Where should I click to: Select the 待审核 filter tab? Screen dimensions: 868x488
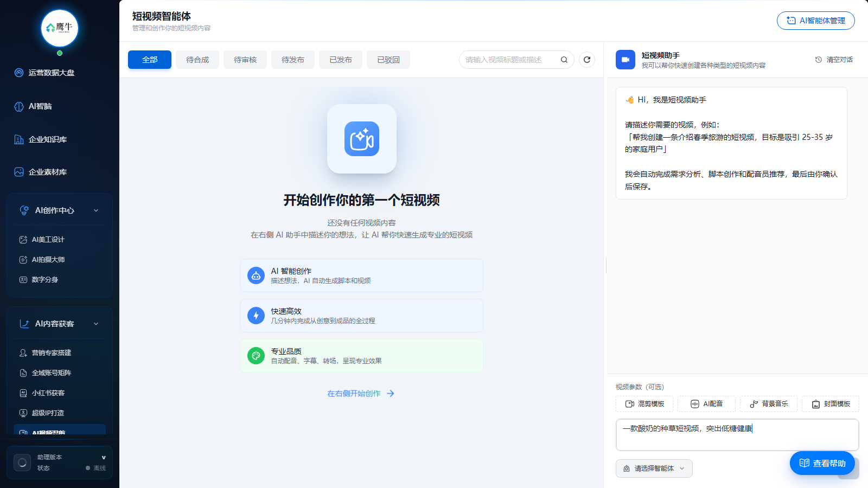(x=245, y=60)
